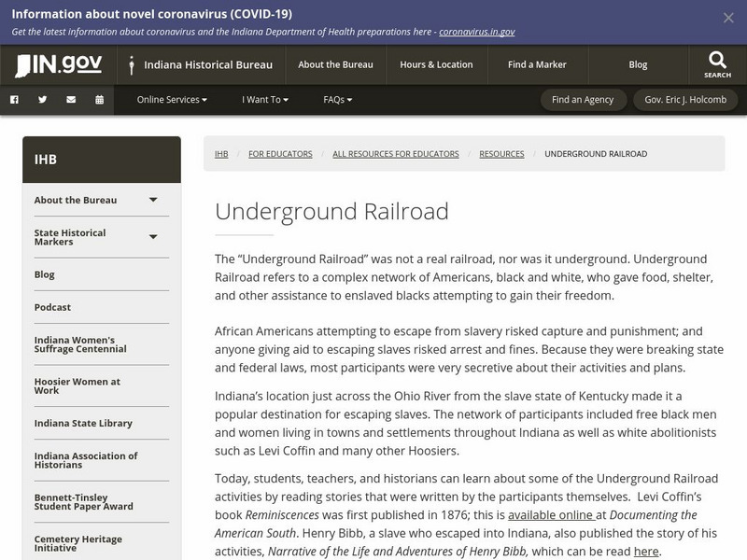The height and width of the screenshot is (560, 747).
Task: Dismiss the coronavirus banner with the X
Action: pos(728,18)
